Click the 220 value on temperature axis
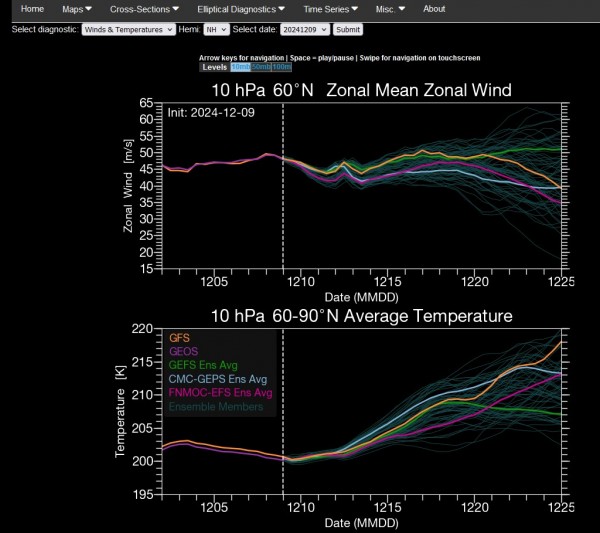 [142, 329]
